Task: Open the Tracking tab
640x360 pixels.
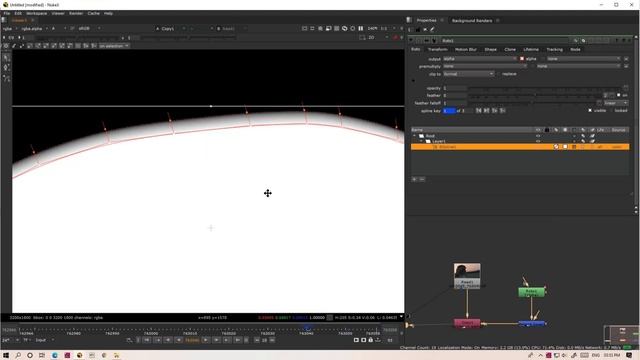Action: coord(554,49)
